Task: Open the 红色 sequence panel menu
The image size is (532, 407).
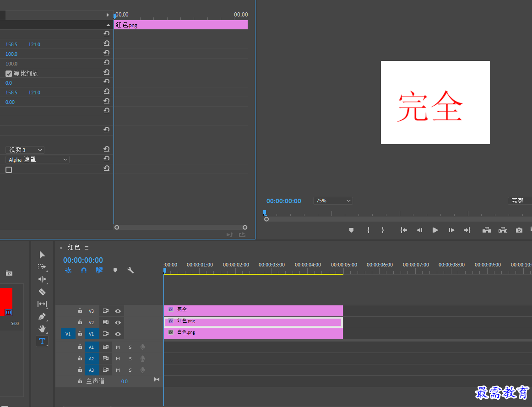Action: (x=87, y=248)
